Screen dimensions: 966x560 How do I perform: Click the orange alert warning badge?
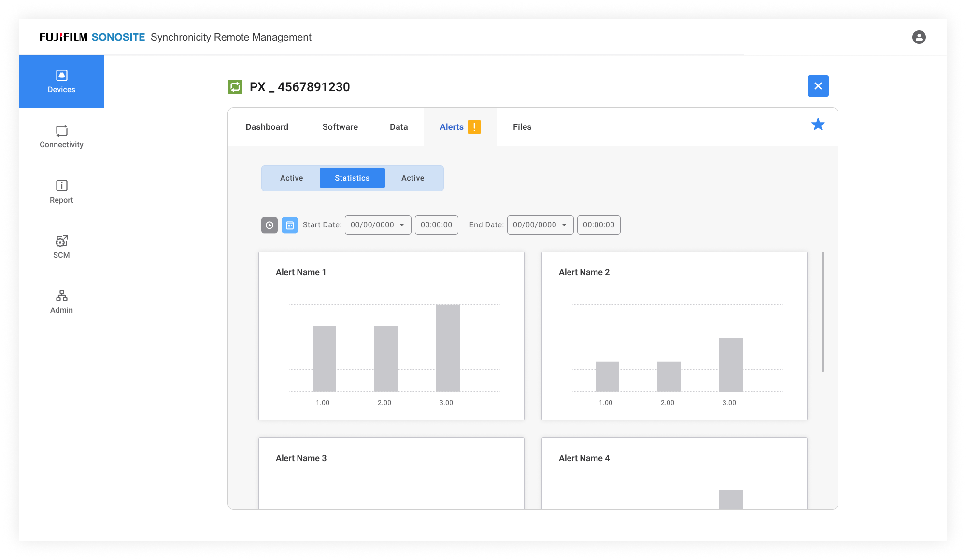(474, 127)
